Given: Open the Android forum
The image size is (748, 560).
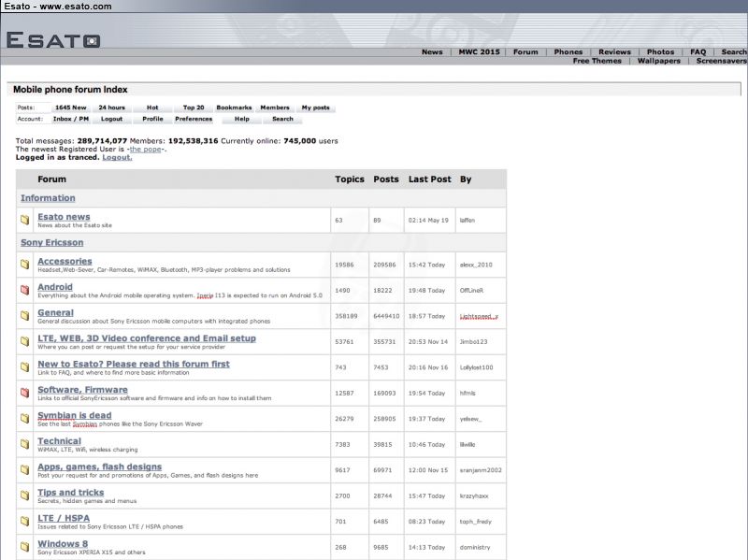Looking at the screenshot, I should pos(55,287).
